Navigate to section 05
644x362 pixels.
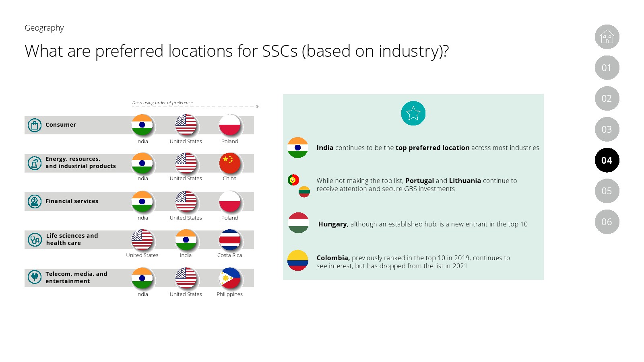coord(607,191)
